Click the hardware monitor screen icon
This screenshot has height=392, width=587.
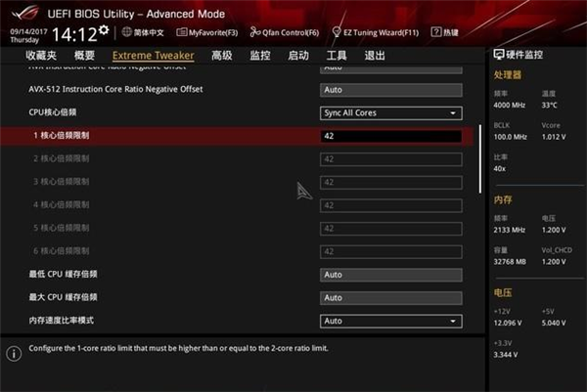[499, 55]
